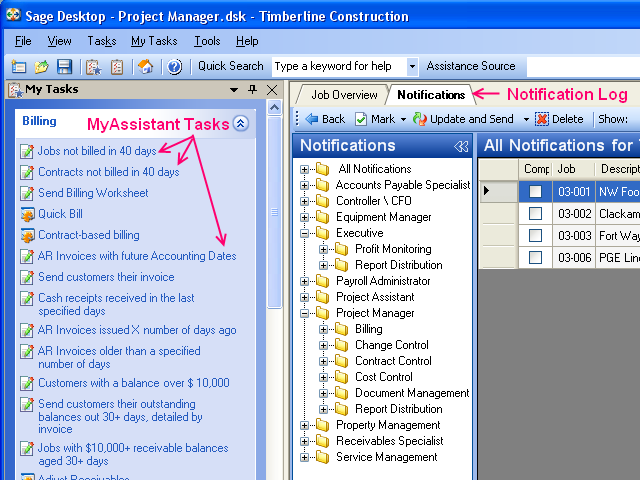Open the My Tasks menu
Image resolution: width=640 pixels, height=480 pixels.
(154, 41)
